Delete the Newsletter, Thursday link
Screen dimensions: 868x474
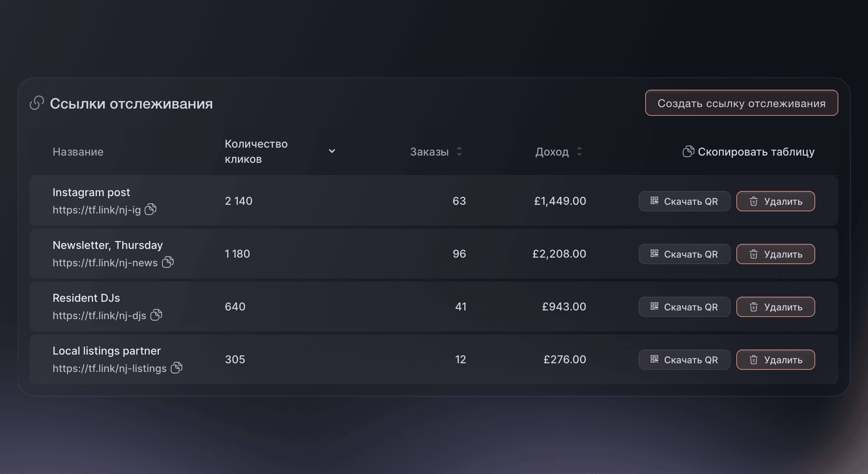[775, 254]
